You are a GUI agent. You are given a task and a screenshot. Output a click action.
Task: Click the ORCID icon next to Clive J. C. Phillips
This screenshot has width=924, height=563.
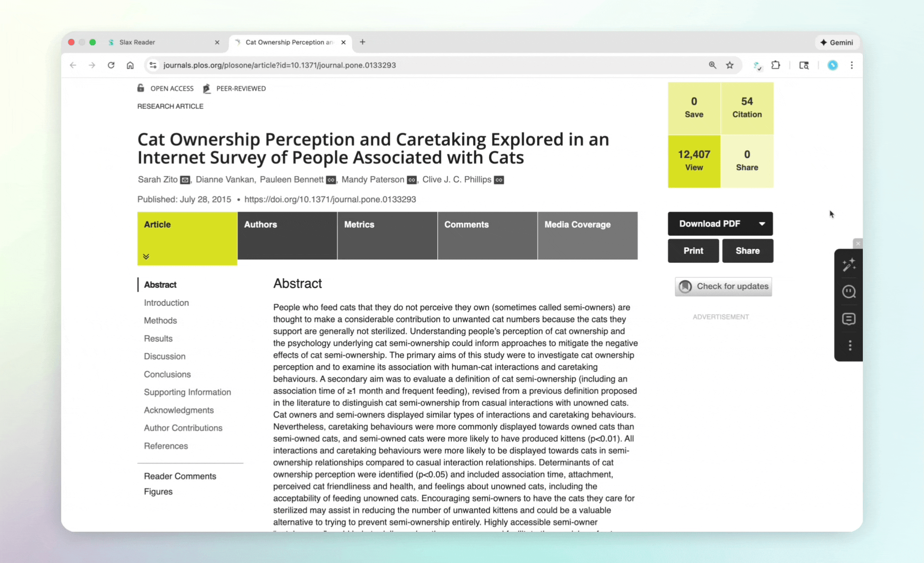[x=498, y=180]
